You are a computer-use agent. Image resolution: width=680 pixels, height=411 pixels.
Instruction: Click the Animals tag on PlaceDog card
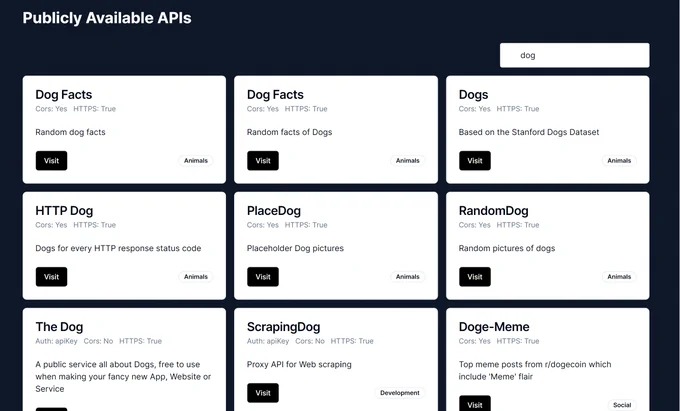(x=407, y=277)
